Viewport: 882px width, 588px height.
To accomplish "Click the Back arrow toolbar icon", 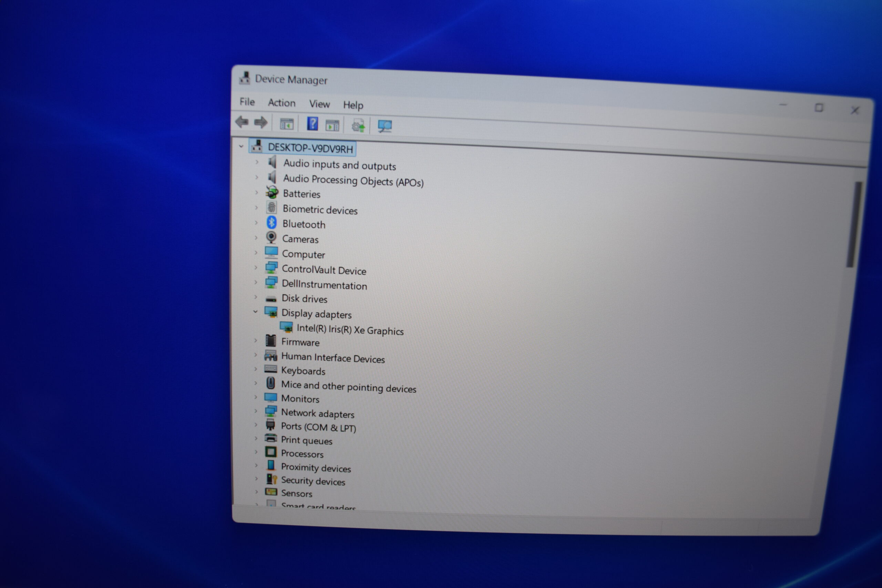I will pyautogui.click(x=242, y=122).
